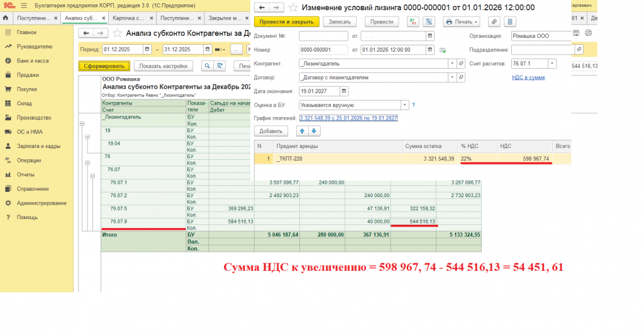Open the Банк и касса section

[33, 61]
